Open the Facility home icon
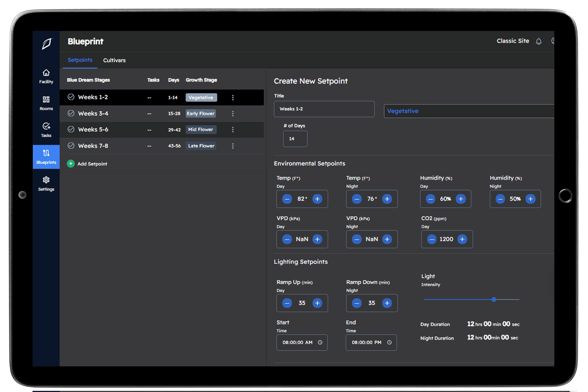 [x=46, y=73]
